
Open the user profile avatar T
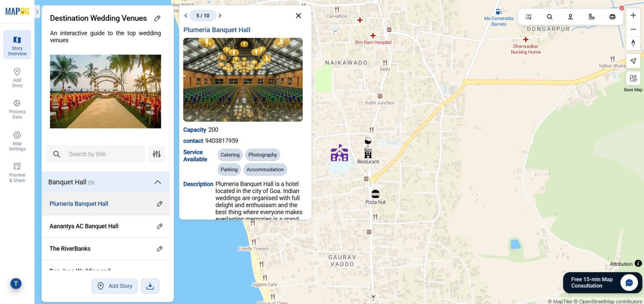[16, 283]
